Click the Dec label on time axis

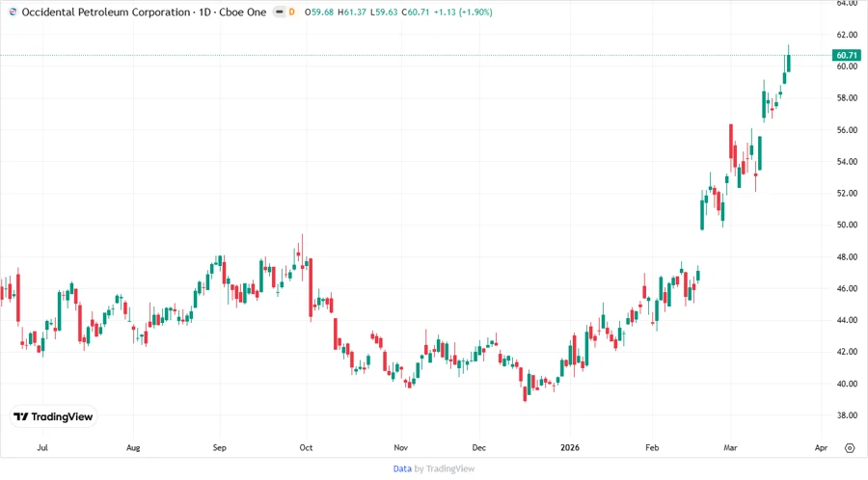(x=478, y=448)
